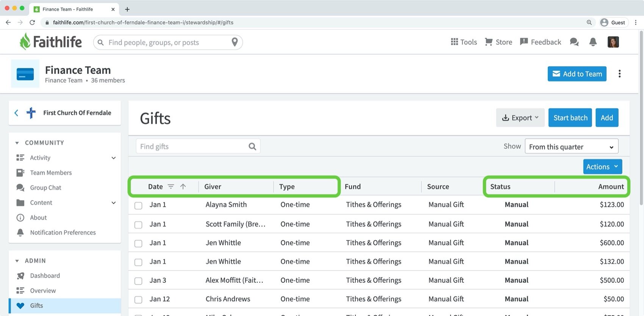Open the Actions dropdown
The width and height of the screenshot is (644, 316).
602,167
